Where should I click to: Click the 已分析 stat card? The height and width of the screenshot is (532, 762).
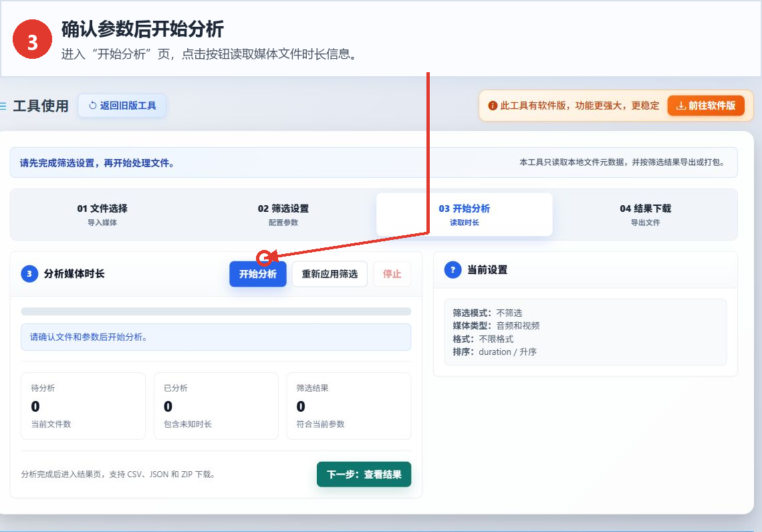[216, 406]
